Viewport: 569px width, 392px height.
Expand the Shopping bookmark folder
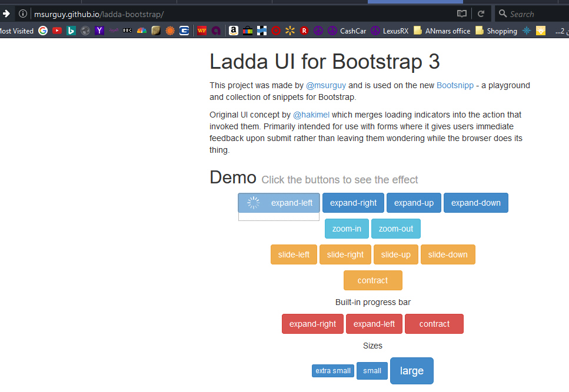point(496,31)
